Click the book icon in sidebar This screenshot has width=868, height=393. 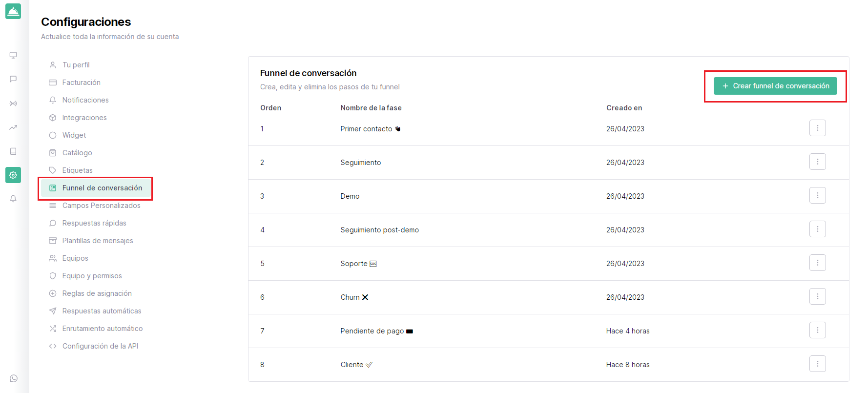point(13,151)
